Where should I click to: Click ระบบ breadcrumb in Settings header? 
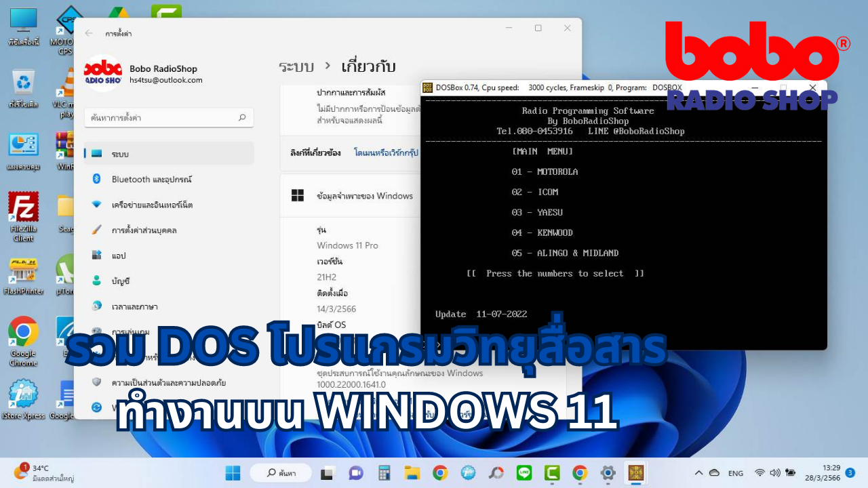point(296,66)
